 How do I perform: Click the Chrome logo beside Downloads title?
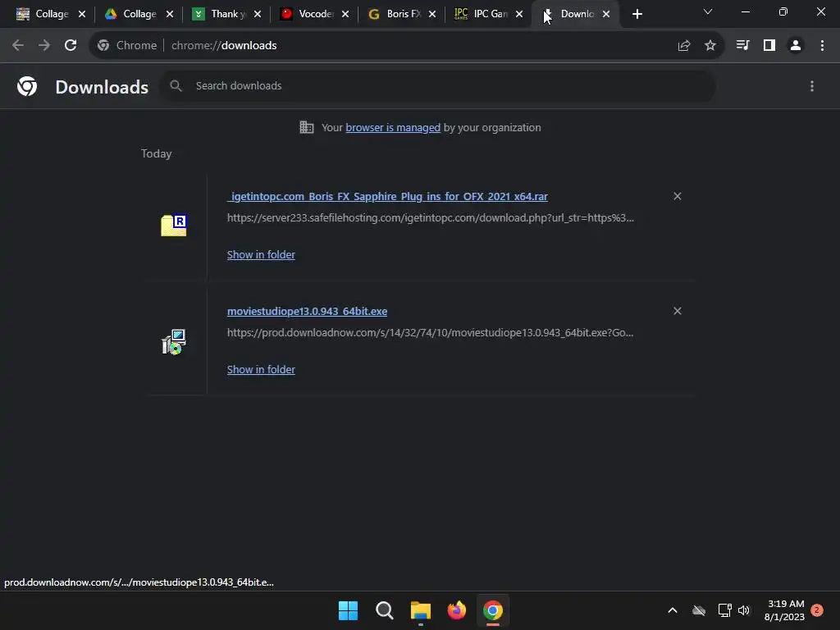[27, 86]
